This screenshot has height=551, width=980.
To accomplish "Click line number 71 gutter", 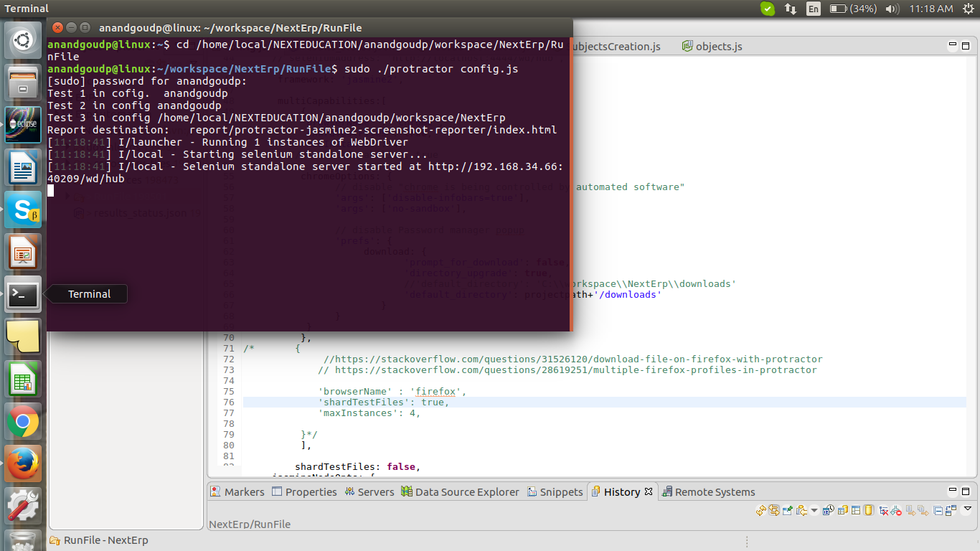I will 229,349.
